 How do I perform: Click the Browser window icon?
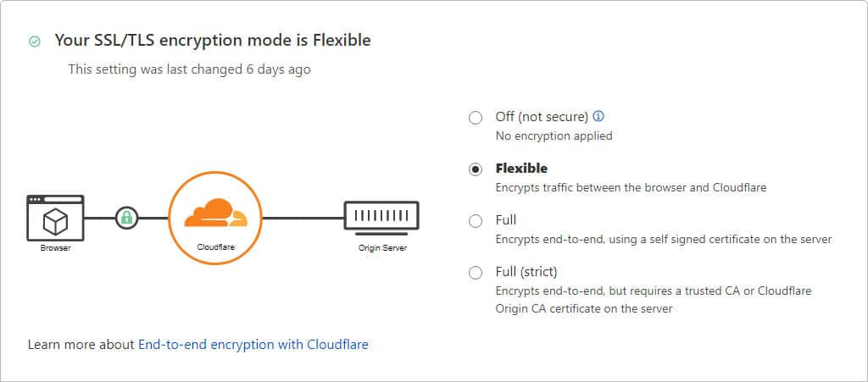click(55, 218)
